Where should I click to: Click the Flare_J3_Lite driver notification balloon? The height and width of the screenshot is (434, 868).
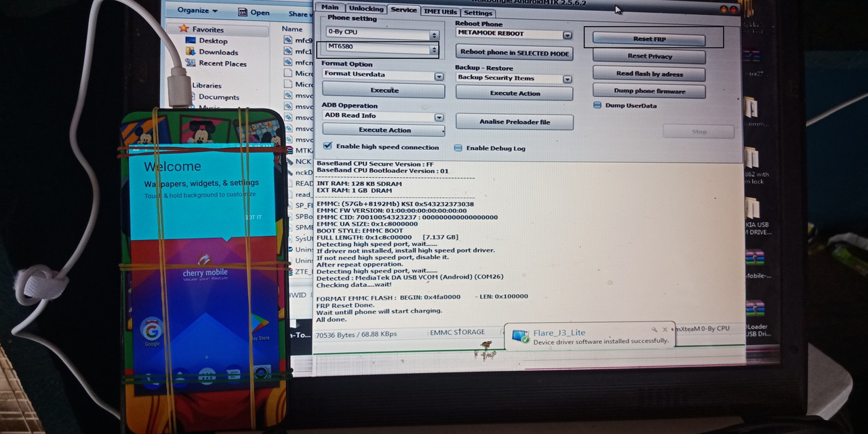click(590, 336)
